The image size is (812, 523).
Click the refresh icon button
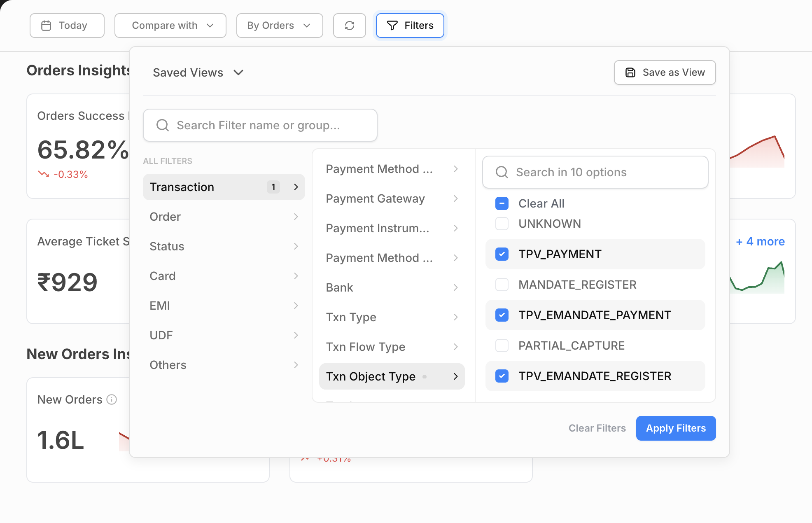349,26
